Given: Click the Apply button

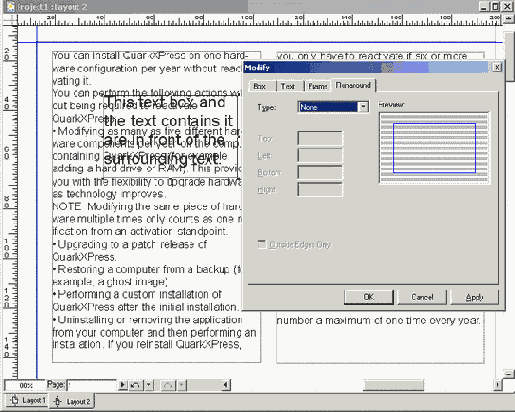Looking at the screenshot, I should pyautogui.click(x=475, y=297).
